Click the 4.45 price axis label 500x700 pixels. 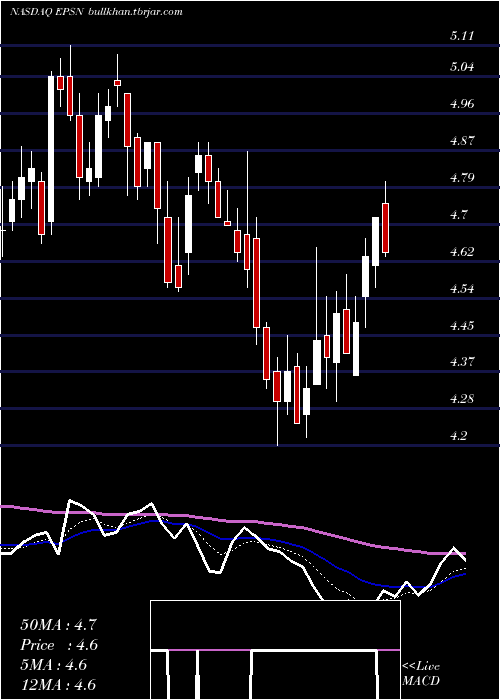tap(462, 325)
